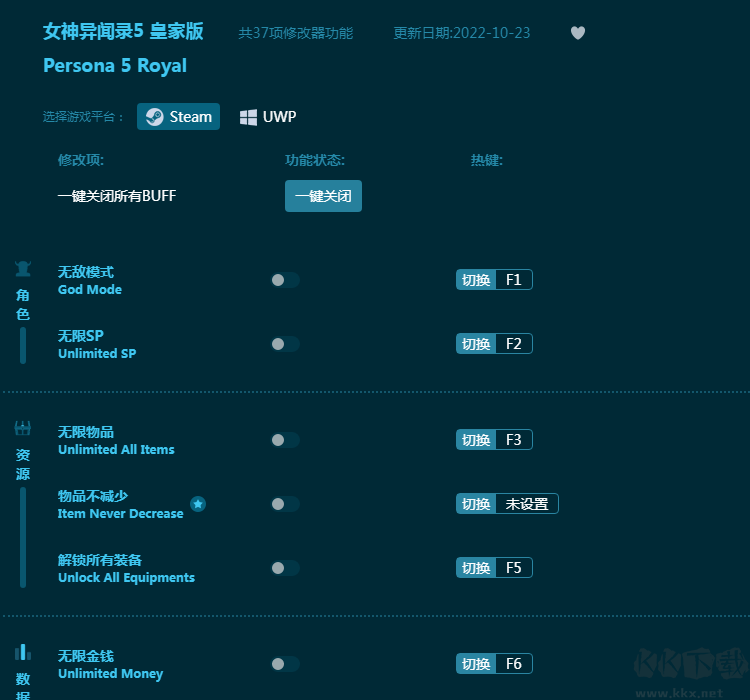Viewport: 750px width, 700px height.
Task: Turn on Unlimited SP switch
Action: (x=284, y=344)
